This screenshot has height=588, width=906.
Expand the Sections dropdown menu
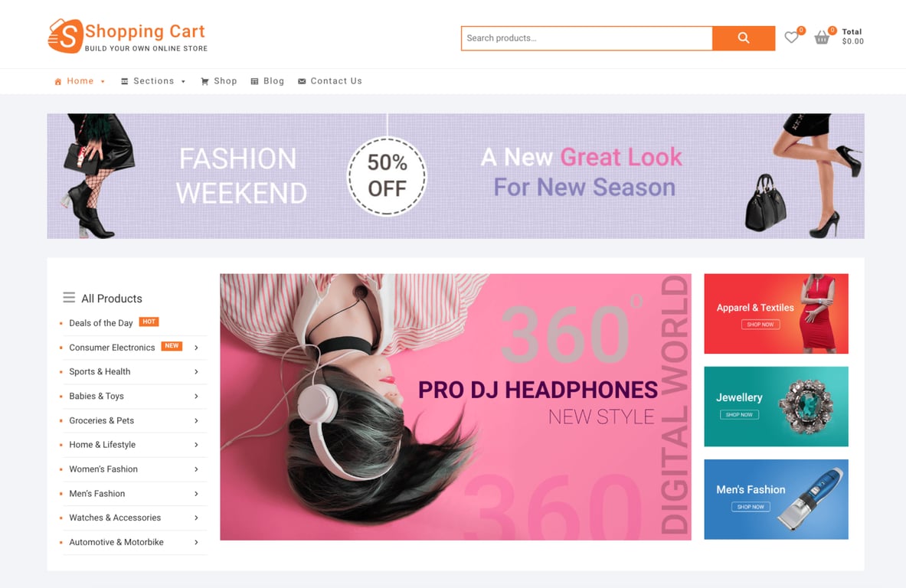coord(153,81)
